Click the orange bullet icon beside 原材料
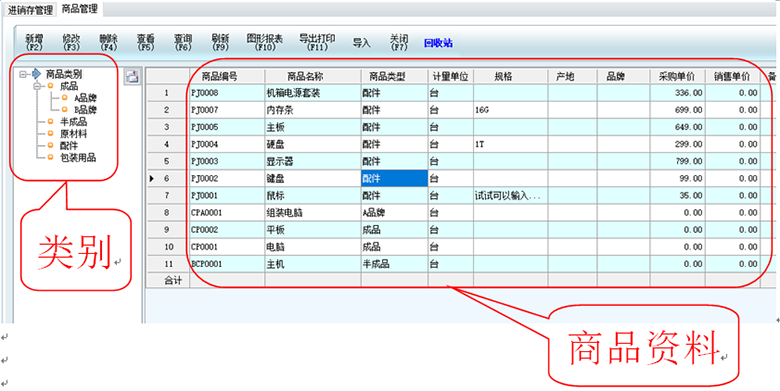The height and width of the screenshot is (391, 780). tap(50, 133)
